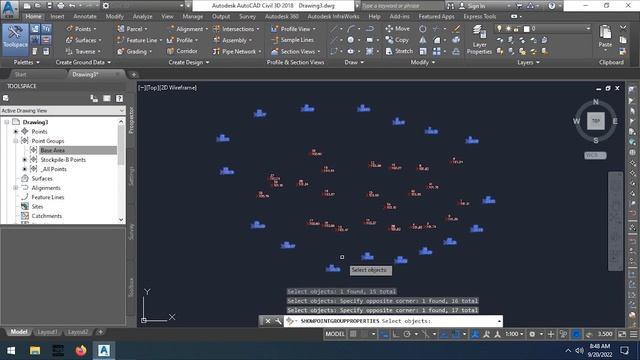This screenshot has width=640, height=360.
Task: Switch to the Layout1 tab
Action: tap(47, 332)
